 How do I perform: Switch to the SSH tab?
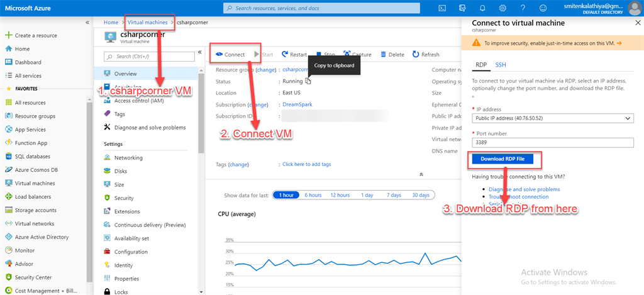tap(500, 65)
